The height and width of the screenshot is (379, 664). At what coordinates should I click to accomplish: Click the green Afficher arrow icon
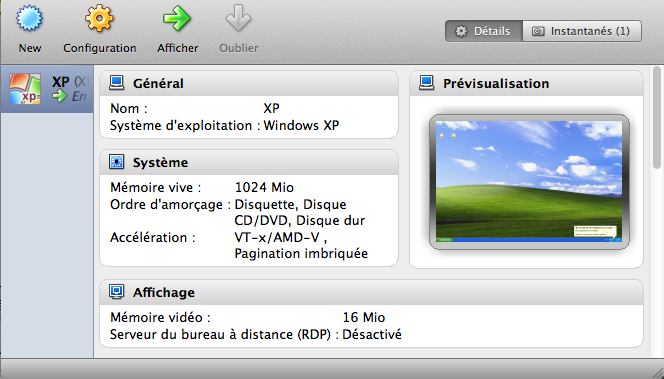[177, 18]
